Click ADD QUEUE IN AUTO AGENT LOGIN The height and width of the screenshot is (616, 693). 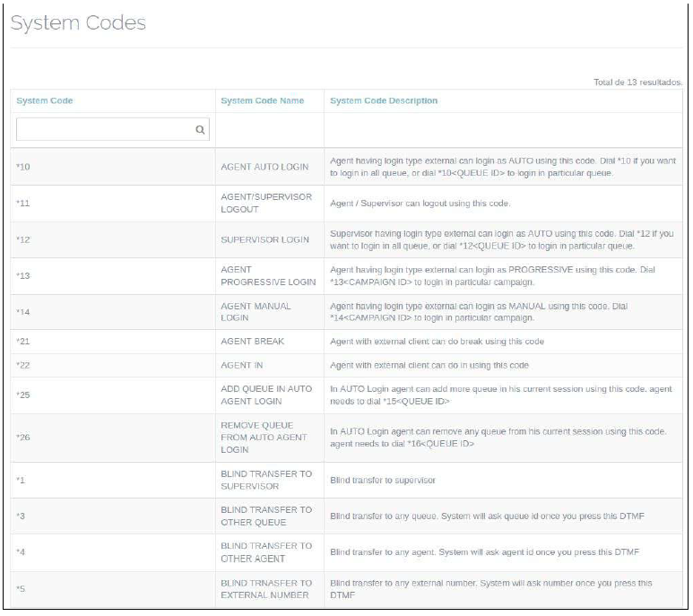coord(266,395)
